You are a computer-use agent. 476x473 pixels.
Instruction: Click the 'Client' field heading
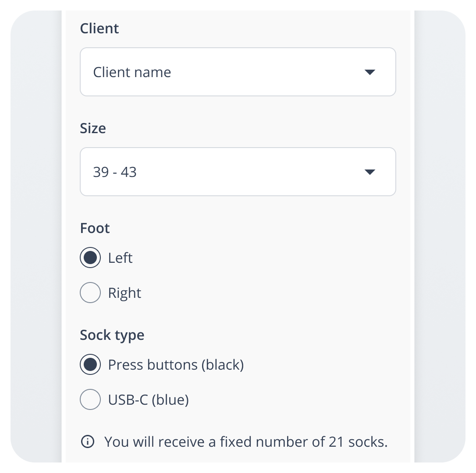coord(99,28)
